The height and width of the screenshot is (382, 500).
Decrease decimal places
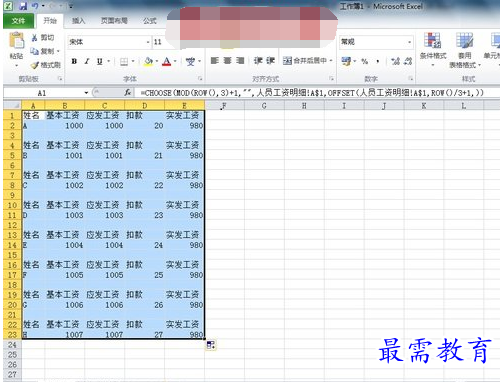408,61
